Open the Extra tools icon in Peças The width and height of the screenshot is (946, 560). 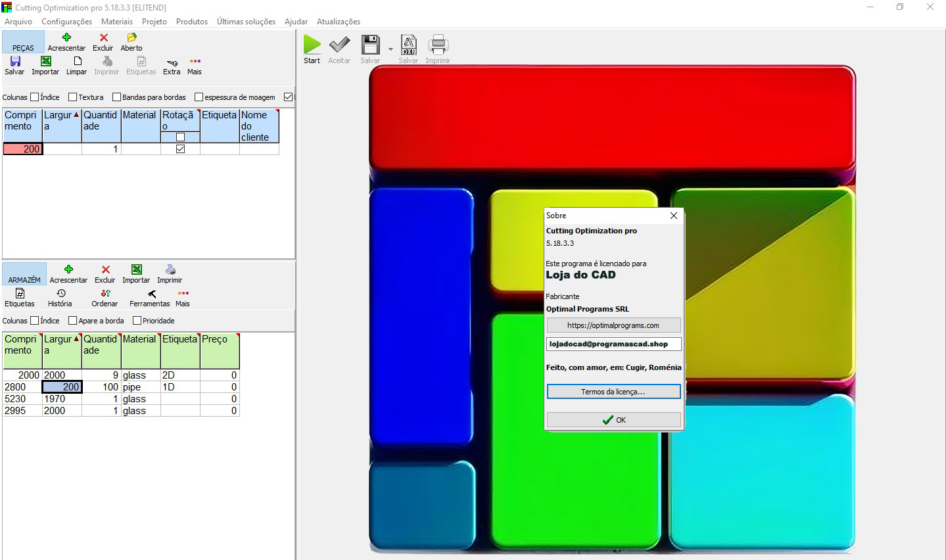point(172,62)
